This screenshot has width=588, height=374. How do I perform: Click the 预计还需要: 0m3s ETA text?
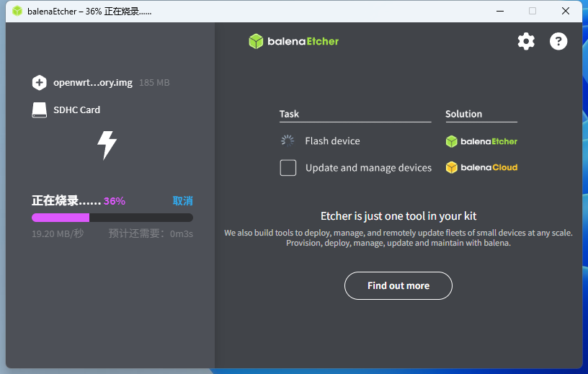click(x=151, y=233)
